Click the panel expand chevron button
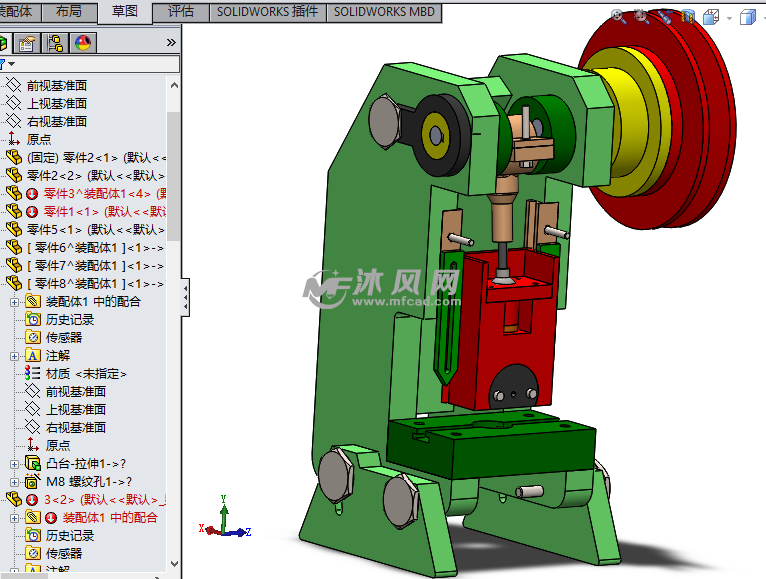Screen dimensions: 766x579 [x=171, y=42]
